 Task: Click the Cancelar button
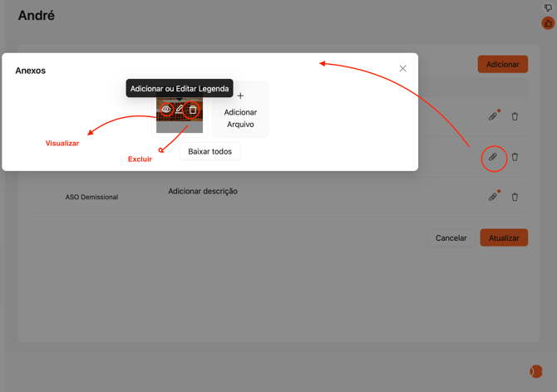(451, 238)
